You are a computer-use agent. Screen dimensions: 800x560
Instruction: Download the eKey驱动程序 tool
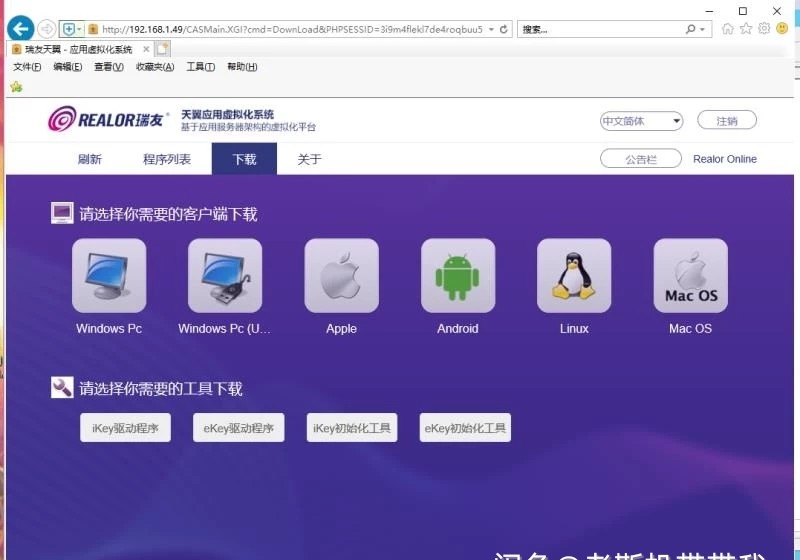pyautogui.click(x=238, y=428)
